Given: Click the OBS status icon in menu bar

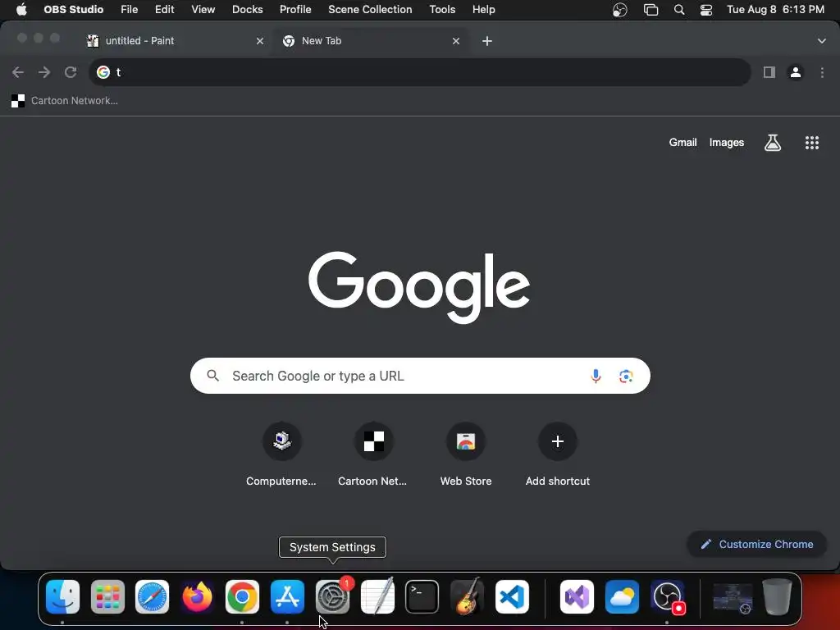Looking at the screenshot, I should tap(620, 10).
